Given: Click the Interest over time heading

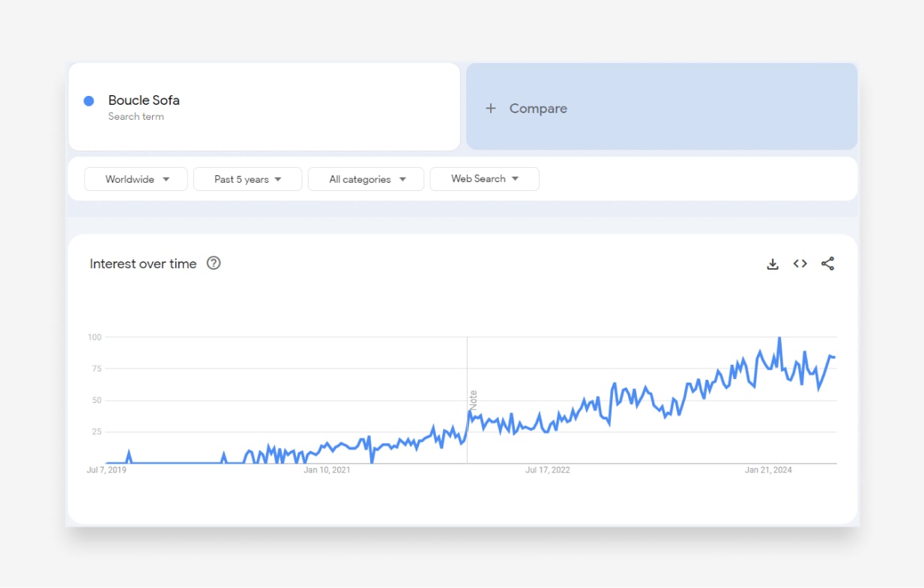Looking at the screenshot, I should 143,264.
